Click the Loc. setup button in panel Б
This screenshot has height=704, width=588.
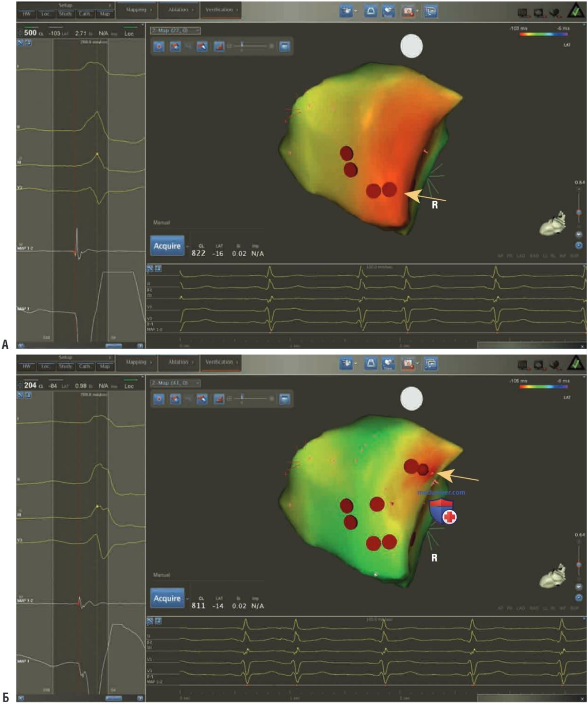46,367
